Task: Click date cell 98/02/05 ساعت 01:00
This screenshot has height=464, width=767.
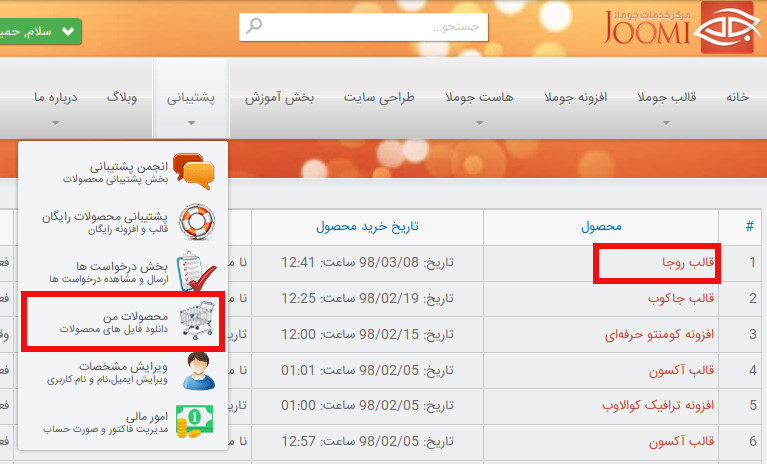Action: point(367,406)
